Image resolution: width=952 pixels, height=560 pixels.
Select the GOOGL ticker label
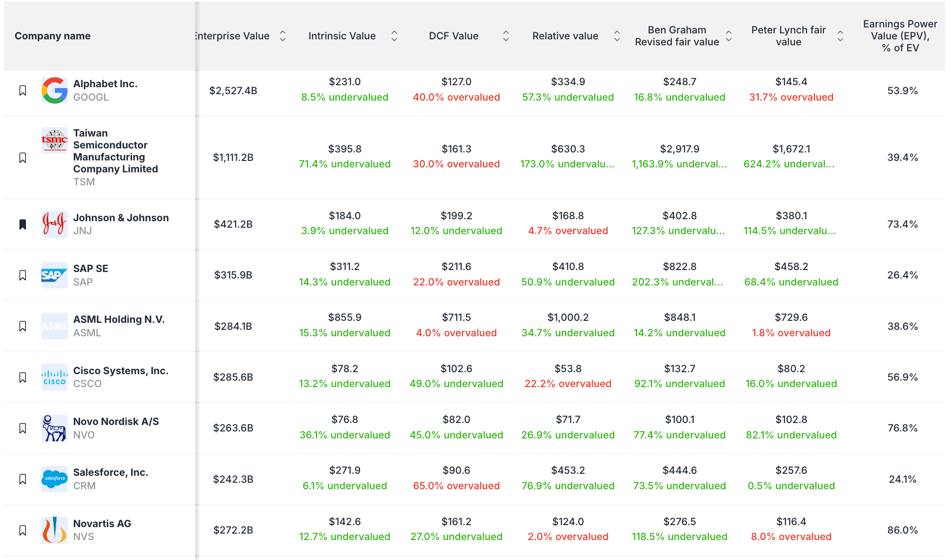[x=91, y=97]
